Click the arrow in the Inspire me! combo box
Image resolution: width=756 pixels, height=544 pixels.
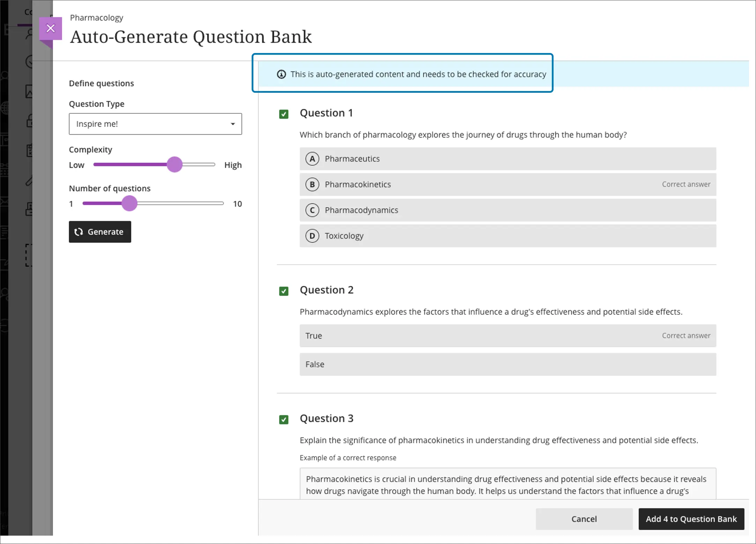(x=233, y=124)
